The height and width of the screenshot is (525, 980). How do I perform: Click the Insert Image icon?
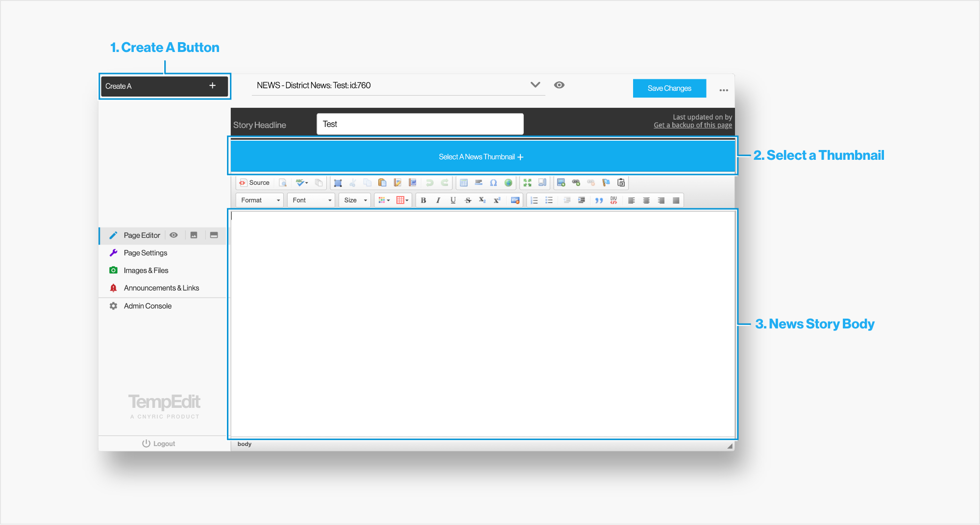[561, 183]
